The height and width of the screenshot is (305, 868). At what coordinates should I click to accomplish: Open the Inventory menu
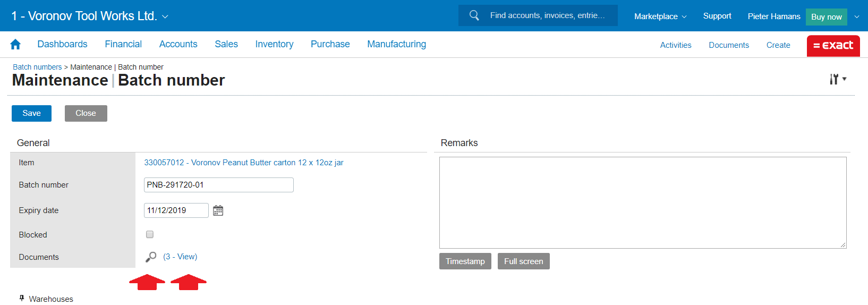[x=274, y=45]
